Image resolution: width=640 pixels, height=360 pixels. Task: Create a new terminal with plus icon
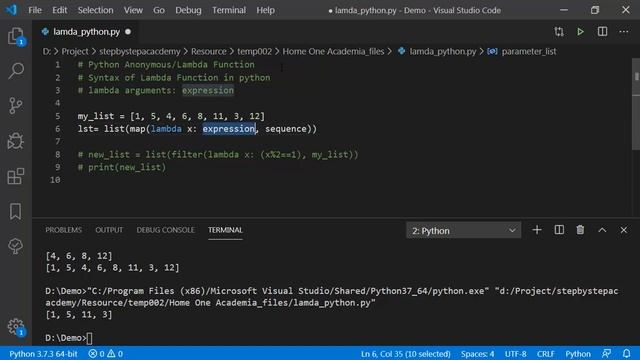click(x=537, y=230)
